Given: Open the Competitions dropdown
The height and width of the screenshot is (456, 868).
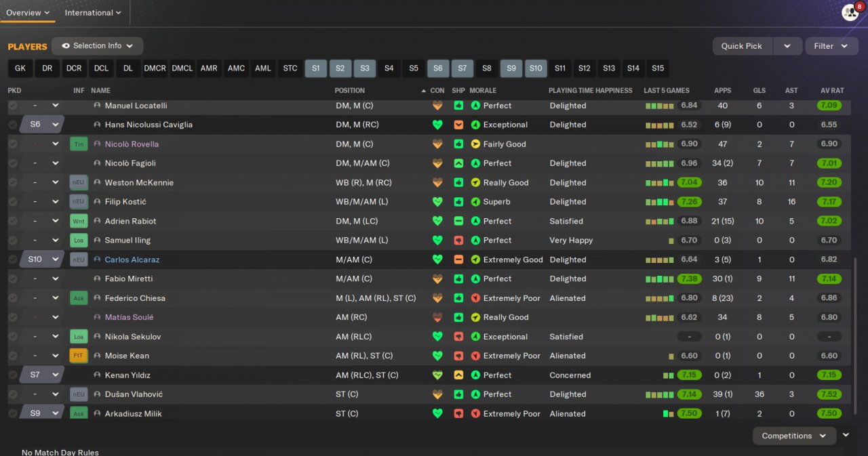Looking at the screenshot, I should click(794, 436).
